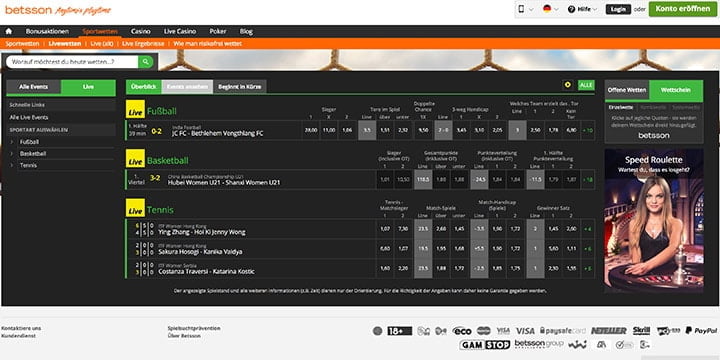Show the Wettschein panel
720x360 pixels.
(x=675, y=90)
